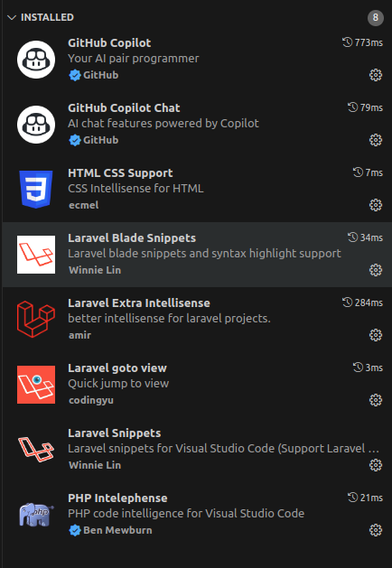392x568 pixels.
Task: Click the HTML CSS Support CSS3 logo
Action: [x=36, y=190]
